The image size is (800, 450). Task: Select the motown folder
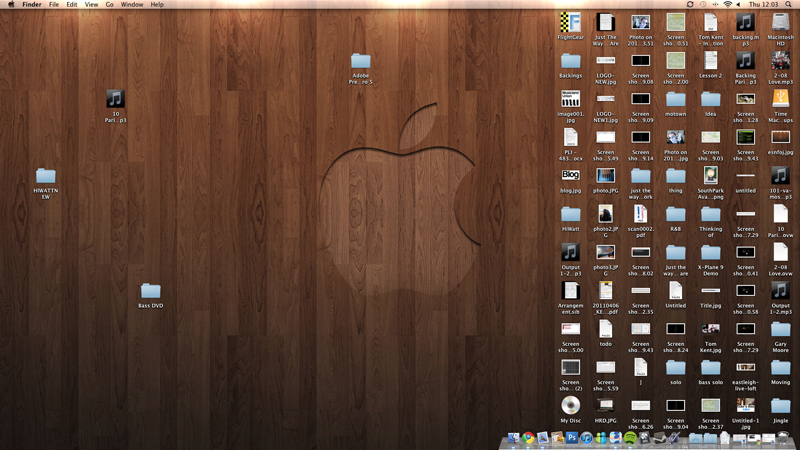(676, 99)
